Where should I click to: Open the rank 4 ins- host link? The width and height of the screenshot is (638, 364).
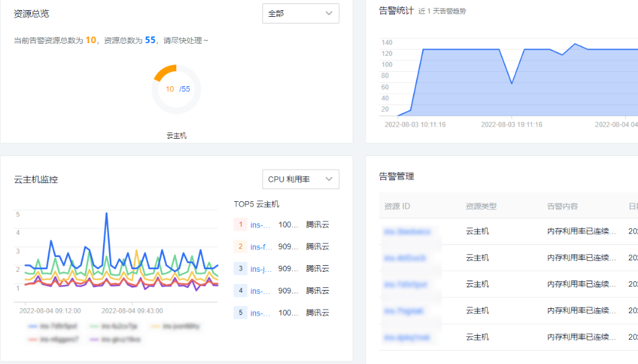(x=260, y=291)
